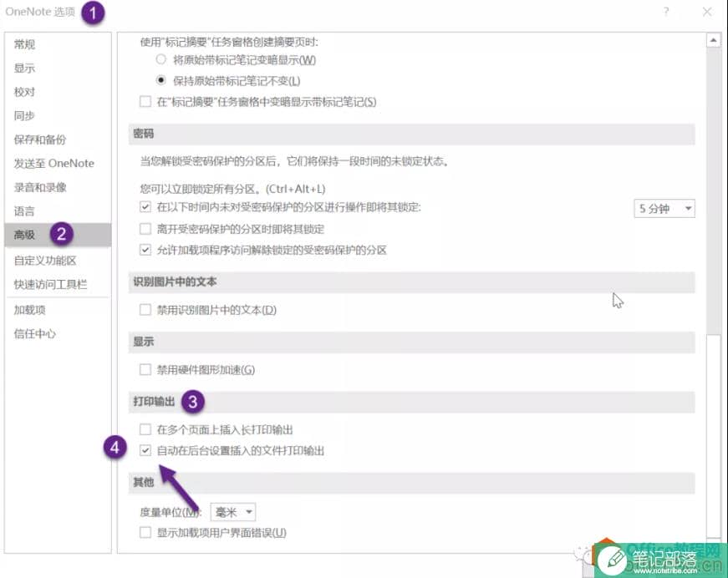Click the 识别图片中的文本 section header
The width and height of the screenshot is (728, 578).
(x=175, y=282)
